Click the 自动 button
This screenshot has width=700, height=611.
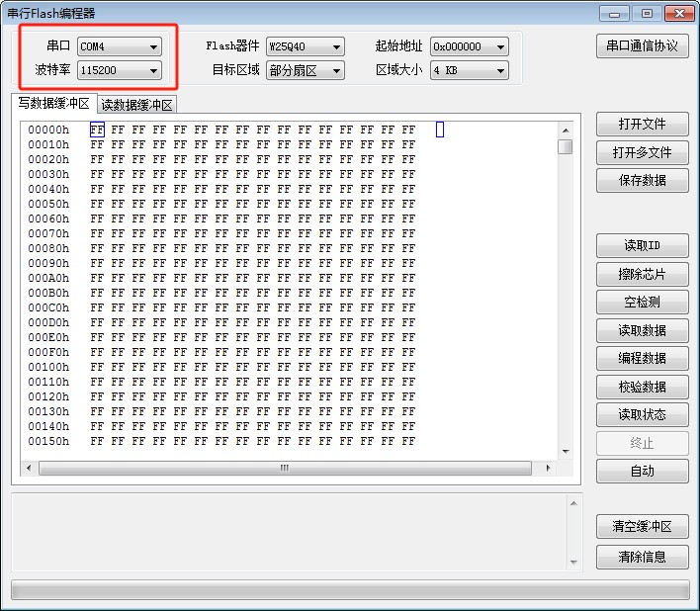point(642,471)
